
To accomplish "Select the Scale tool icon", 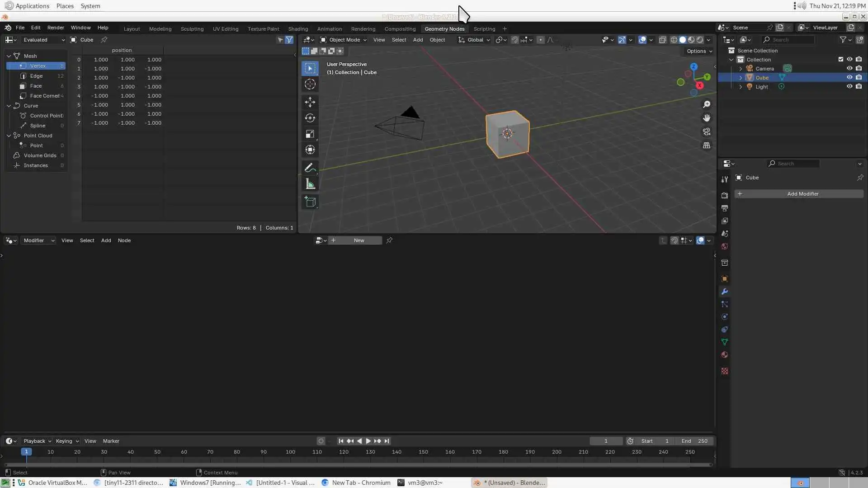I will click(x=310, y=134).
